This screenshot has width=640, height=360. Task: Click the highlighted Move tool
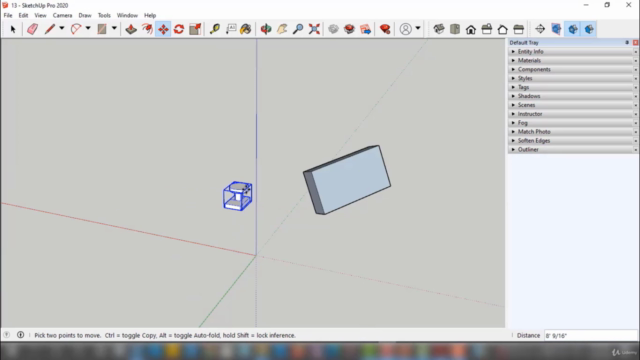pyautogui.click(x=163, y=29)
